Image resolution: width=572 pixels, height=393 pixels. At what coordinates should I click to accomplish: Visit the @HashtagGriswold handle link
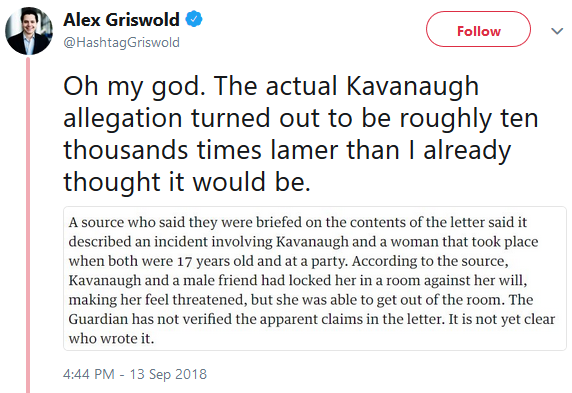121,43
